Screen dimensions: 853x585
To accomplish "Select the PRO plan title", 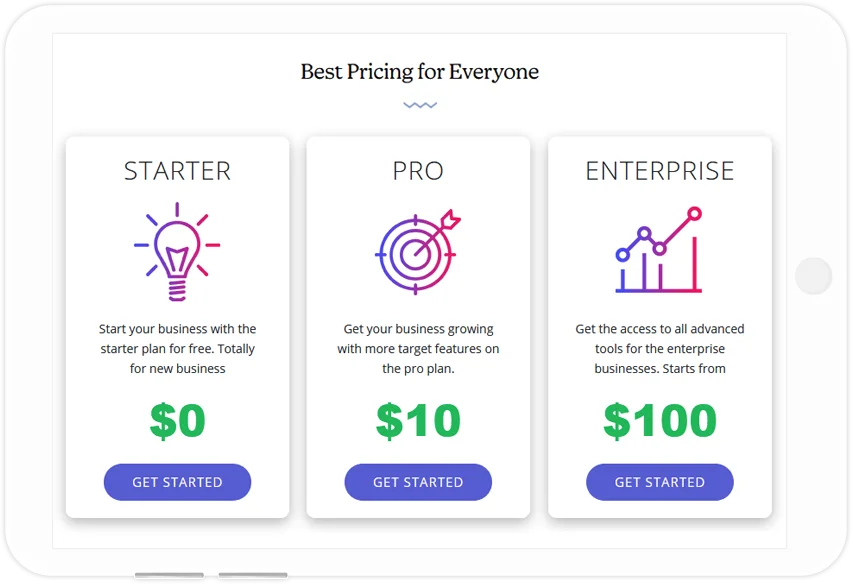I will point(418,171).
